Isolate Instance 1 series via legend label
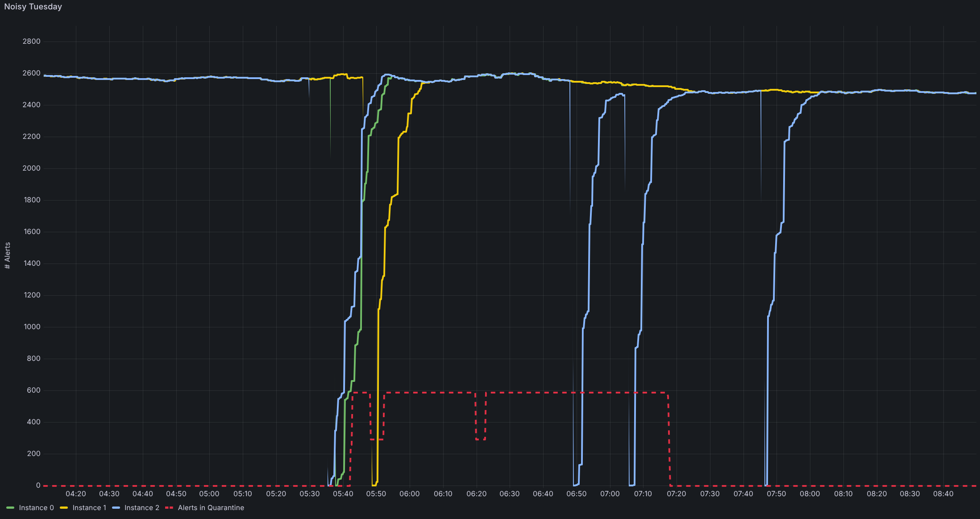The image size is (980, 519). click(89, 508)
